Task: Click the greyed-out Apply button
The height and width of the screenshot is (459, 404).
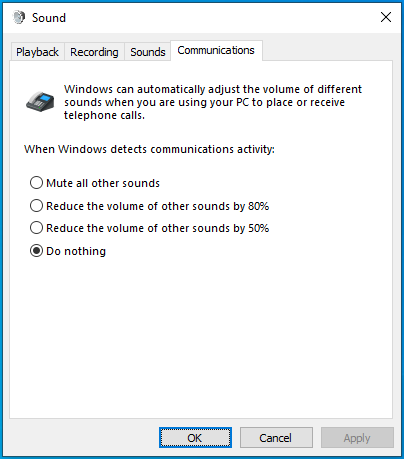Action: point(357,438)
